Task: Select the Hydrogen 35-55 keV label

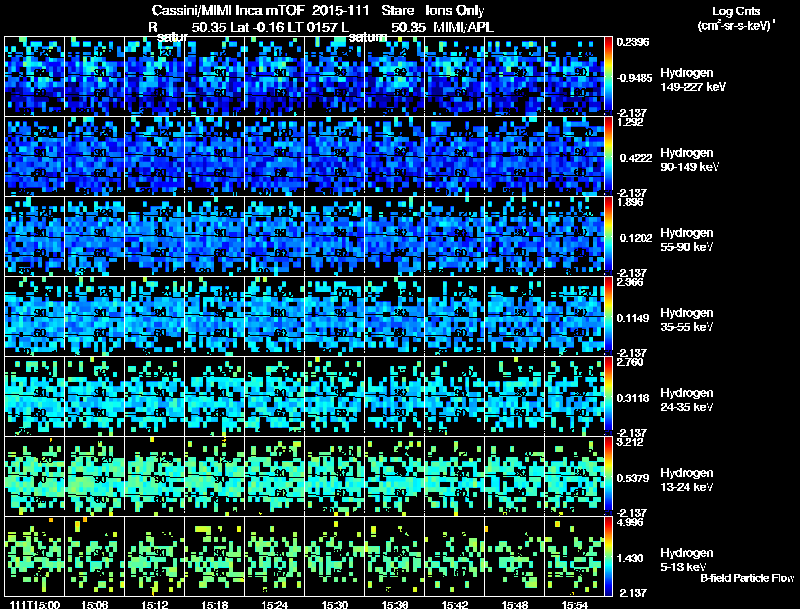Action: 687,320
